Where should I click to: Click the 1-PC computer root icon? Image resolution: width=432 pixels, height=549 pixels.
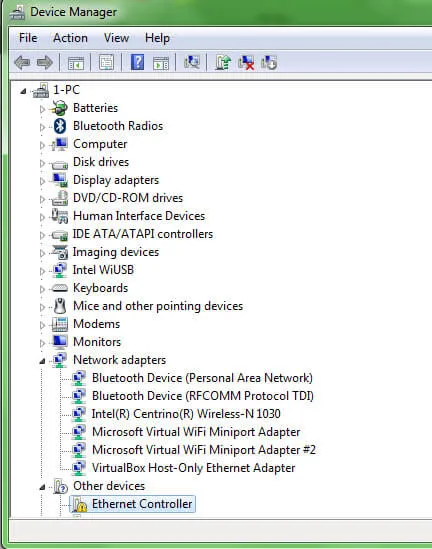(41, 90)
